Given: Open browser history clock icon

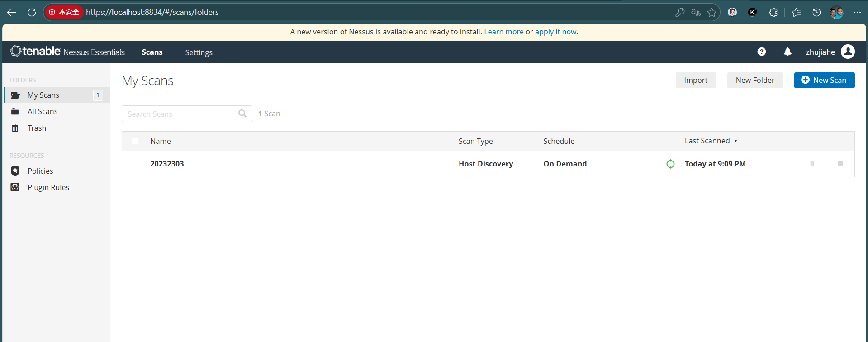Looking at the screenshot, I should (x=816, y=12).
